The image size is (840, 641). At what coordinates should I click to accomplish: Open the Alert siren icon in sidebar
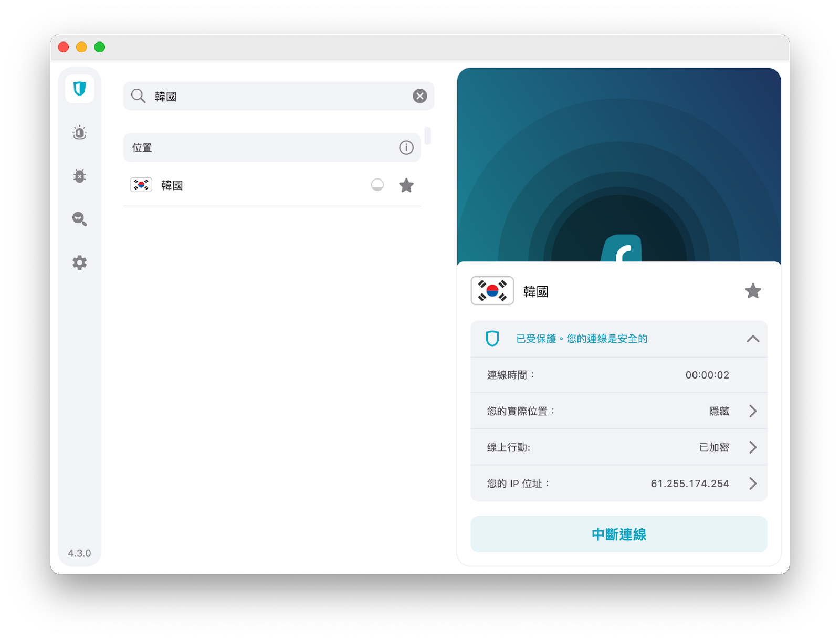(x=80, y=132)
